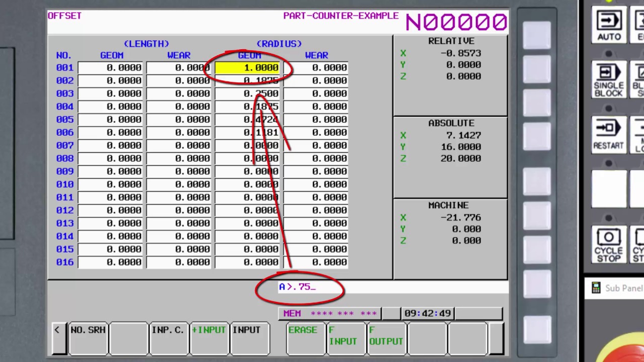Viewport: 644px width, 362px height.
Task: Click the (RADIUS) column group header
Action: (279, 44)
